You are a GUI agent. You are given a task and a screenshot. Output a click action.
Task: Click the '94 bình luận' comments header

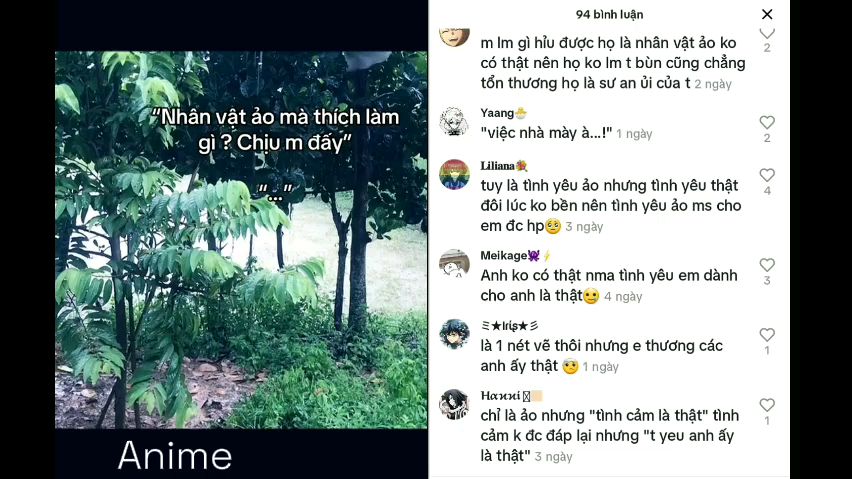click(609, 15)
